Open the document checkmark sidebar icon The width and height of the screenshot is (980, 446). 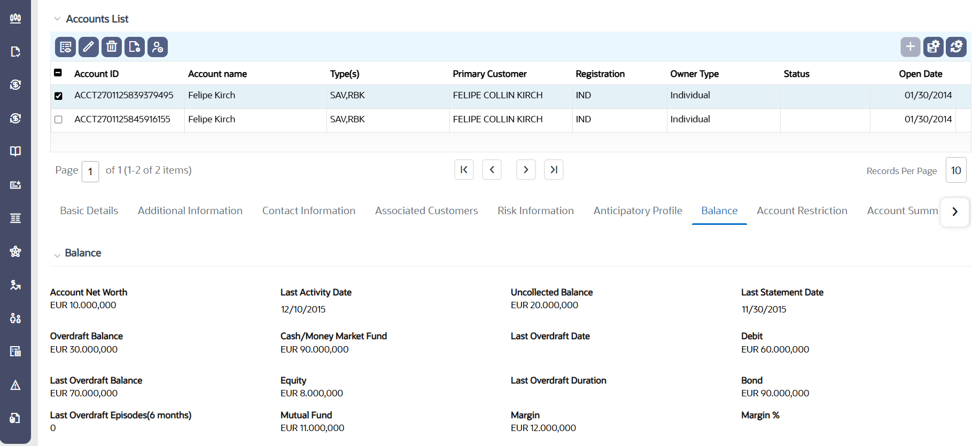[x=15, y=52]
